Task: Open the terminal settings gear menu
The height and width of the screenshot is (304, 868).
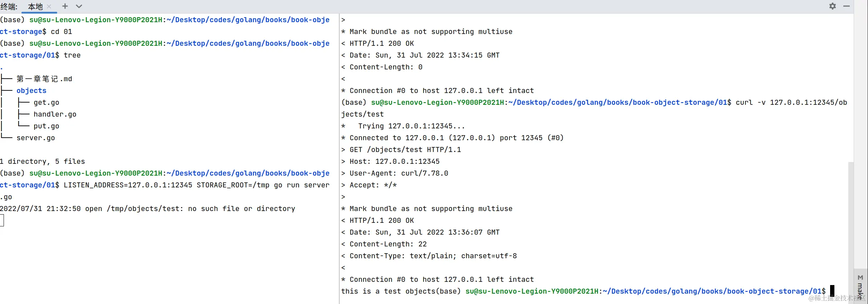Action: click(x=833, y=6)
